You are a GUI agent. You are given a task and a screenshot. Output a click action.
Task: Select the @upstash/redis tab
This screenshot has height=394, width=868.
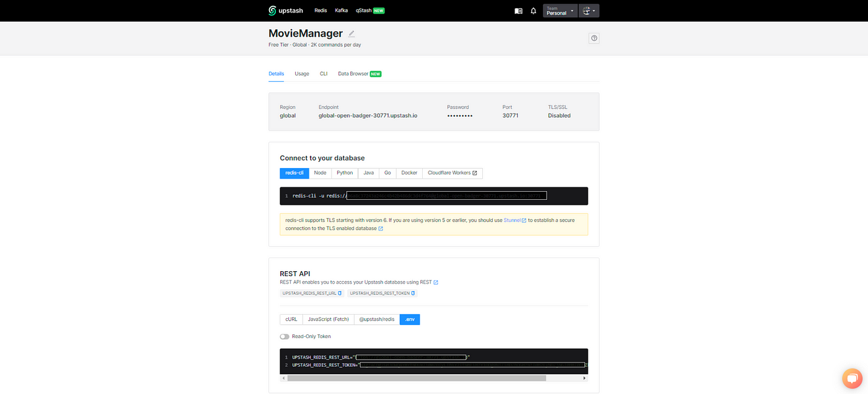click(x=377, y=320)
